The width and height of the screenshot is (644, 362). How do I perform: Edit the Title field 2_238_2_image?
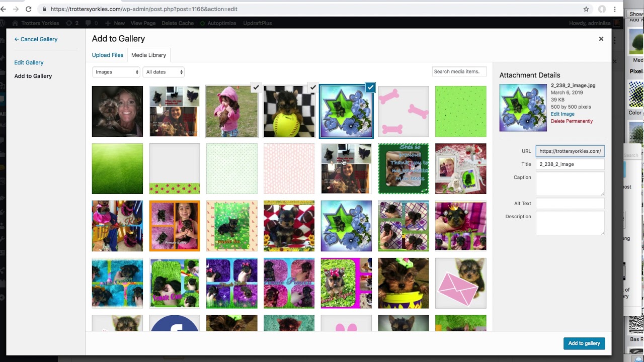(x=570, y=164)
